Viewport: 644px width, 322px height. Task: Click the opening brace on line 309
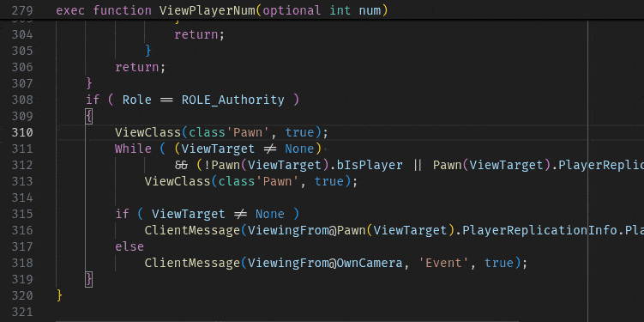click(89, 117)
